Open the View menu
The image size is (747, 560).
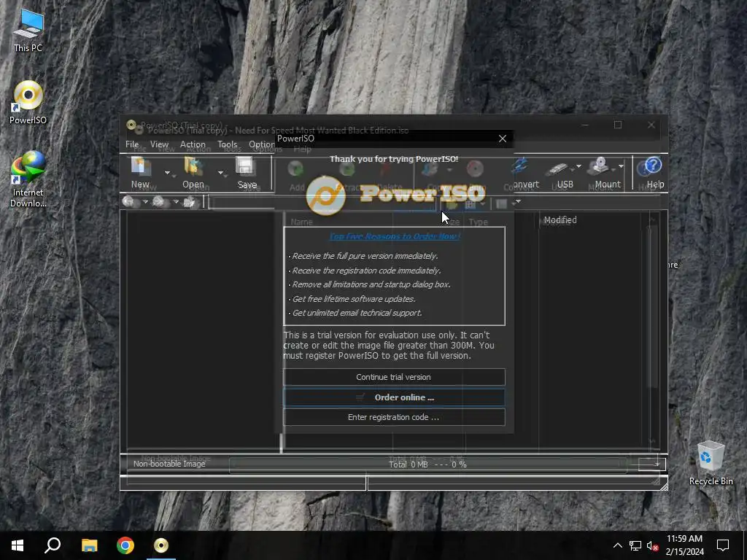159,144
